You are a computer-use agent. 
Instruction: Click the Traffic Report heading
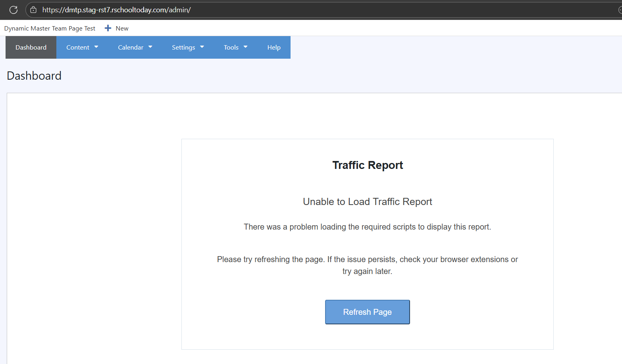[x=368, y=165]
